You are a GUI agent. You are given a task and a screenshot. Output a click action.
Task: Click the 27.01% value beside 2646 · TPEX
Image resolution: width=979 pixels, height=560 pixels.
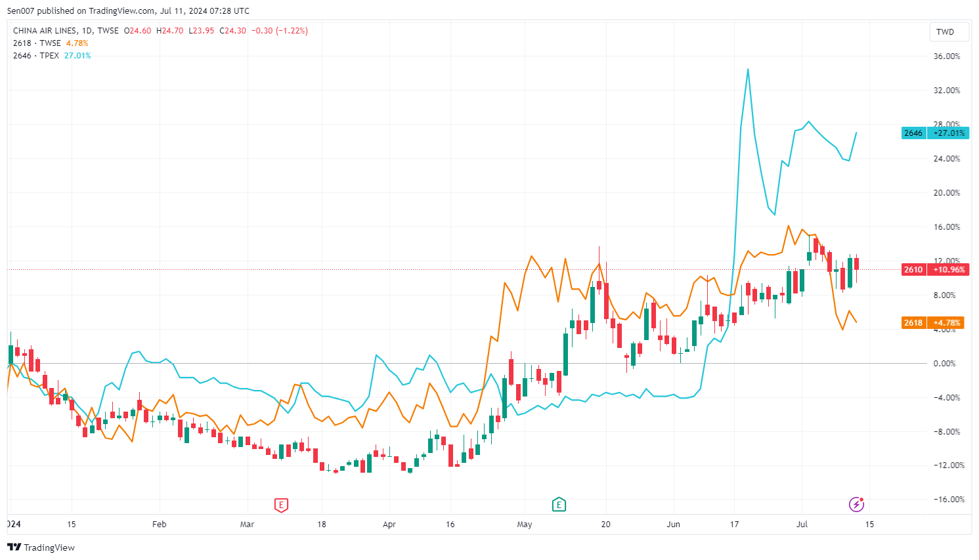77,56
